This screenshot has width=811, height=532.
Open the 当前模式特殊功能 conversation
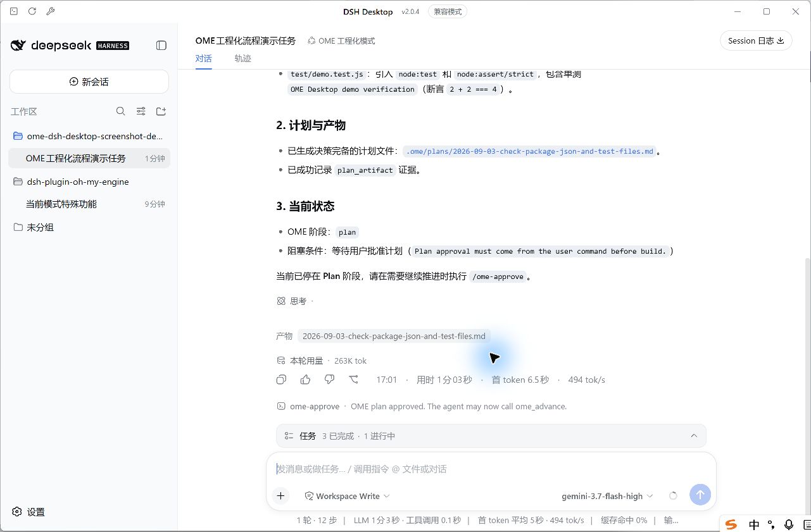click(x=89, y=204)
